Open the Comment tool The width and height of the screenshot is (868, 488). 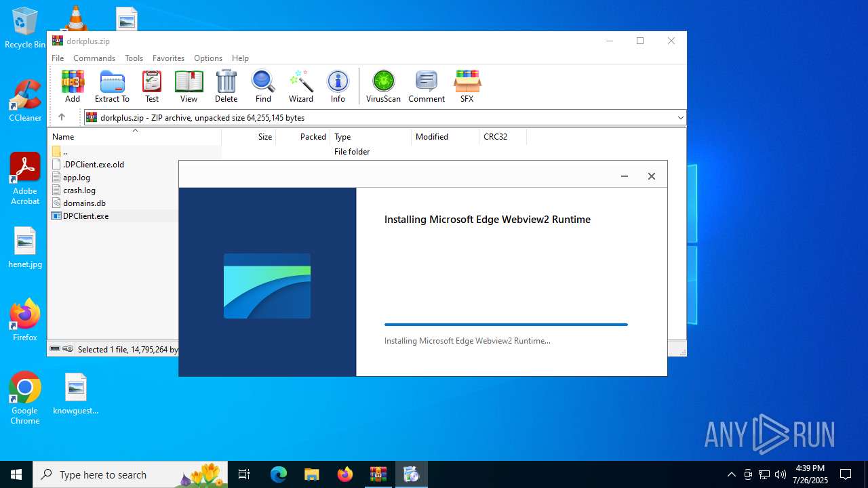[x=427, y=86]
